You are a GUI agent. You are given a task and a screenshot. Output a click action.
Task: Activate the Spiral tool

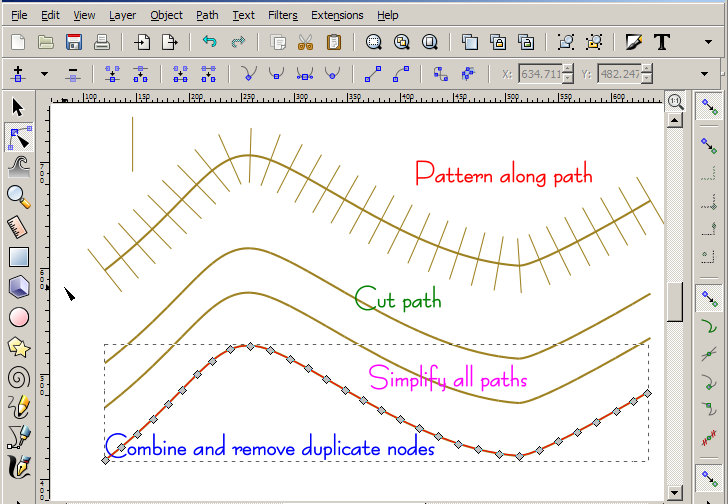point(18,377)
